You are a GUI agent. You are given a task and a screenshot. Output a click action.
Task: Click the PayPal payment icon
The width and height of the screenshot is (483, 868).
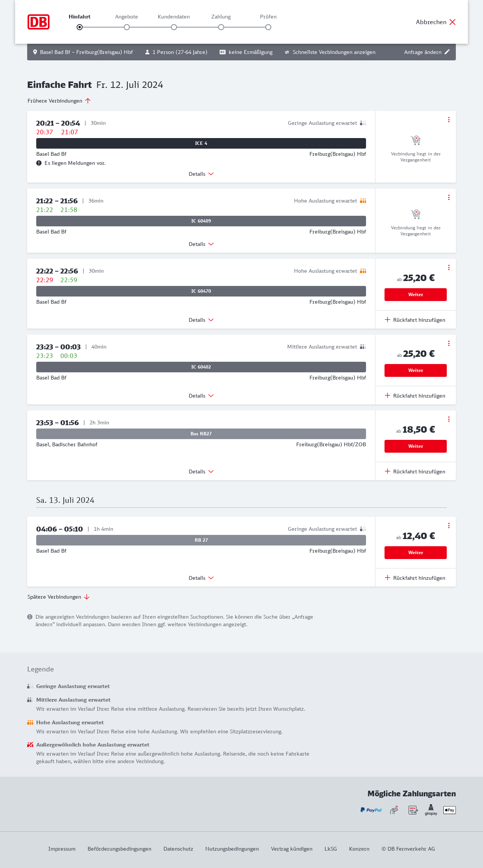371,810
